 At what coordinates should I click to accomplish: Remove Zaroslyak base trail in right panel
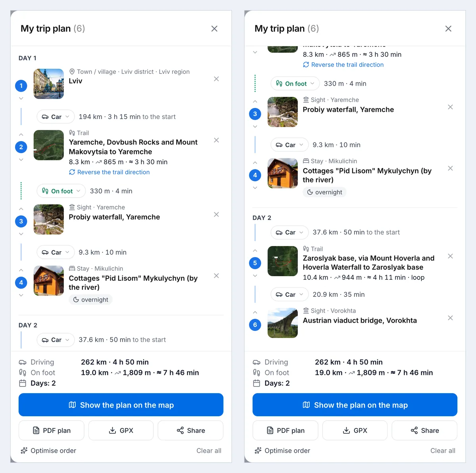[450, 256]
